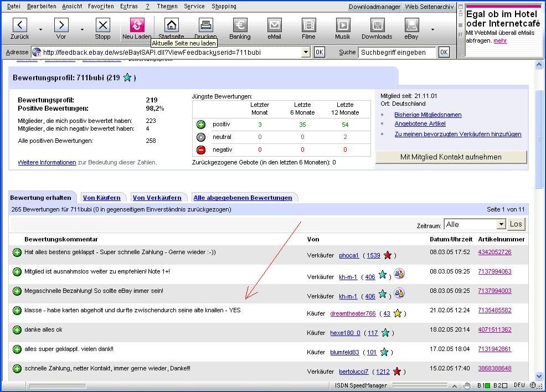Switch to Alle abgegebenen Bewertungen tab

(x=243, y=198)
